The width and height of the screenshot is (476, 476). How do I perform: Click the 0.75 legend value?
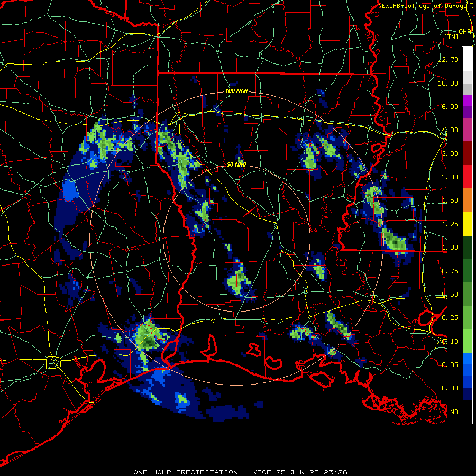[x=450, y=271]
